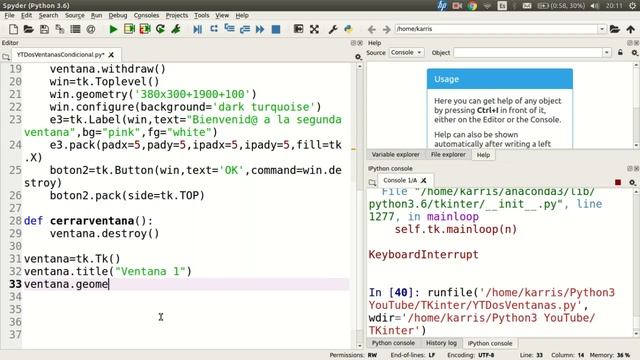
Task: Toggle the Help pane lock icon
Action: click(x=620, y=53)
